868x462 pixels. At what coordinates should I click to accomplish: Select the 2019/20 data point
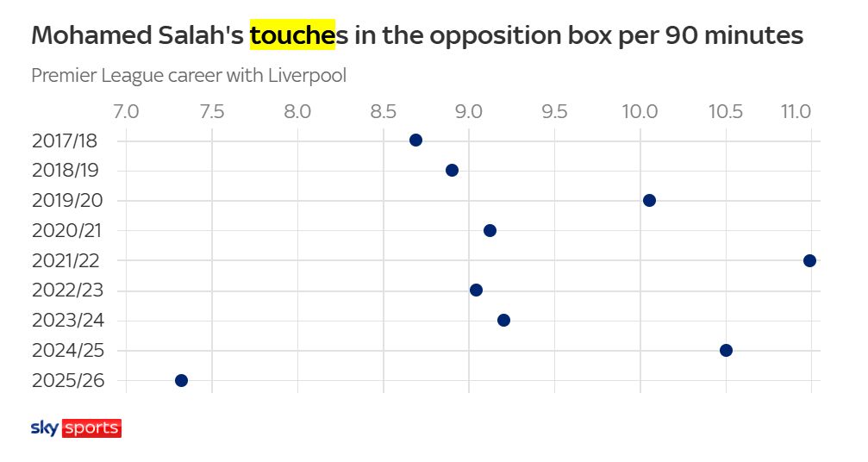tap(649, 201)
